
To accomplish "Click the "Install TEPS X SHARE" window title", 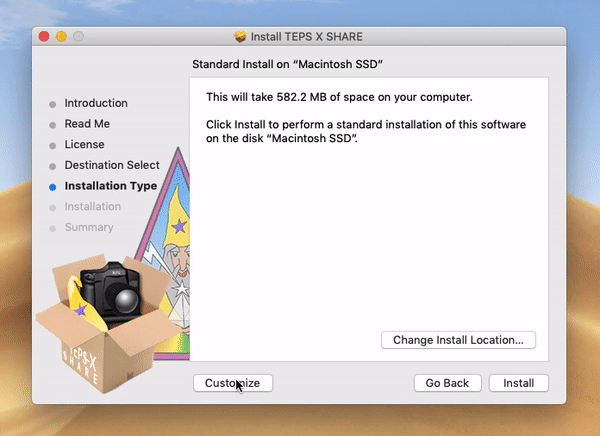I will (x=307, y=37).
